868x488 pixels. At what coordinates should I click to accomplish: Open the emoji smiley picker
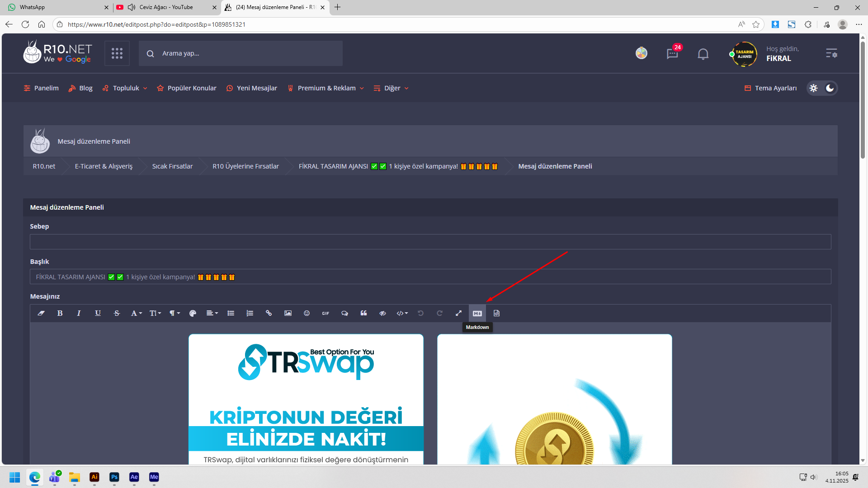pos(307,313)
